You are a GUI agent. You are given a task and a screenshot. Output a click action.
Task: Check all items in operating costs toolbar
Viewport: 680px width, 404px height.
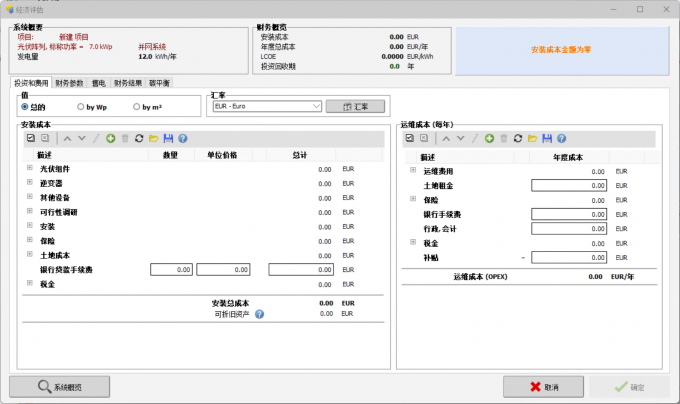(x=410, y=138)
